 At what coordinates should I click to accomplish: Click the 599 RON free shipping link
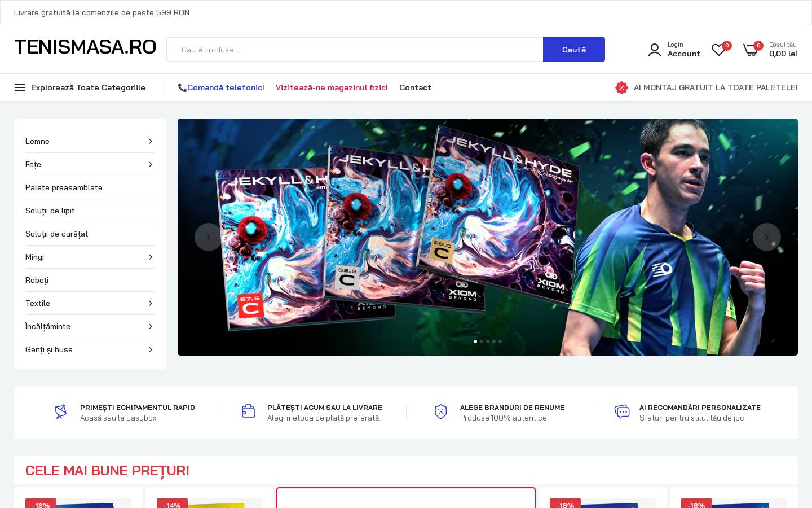(x=173, y=12)
